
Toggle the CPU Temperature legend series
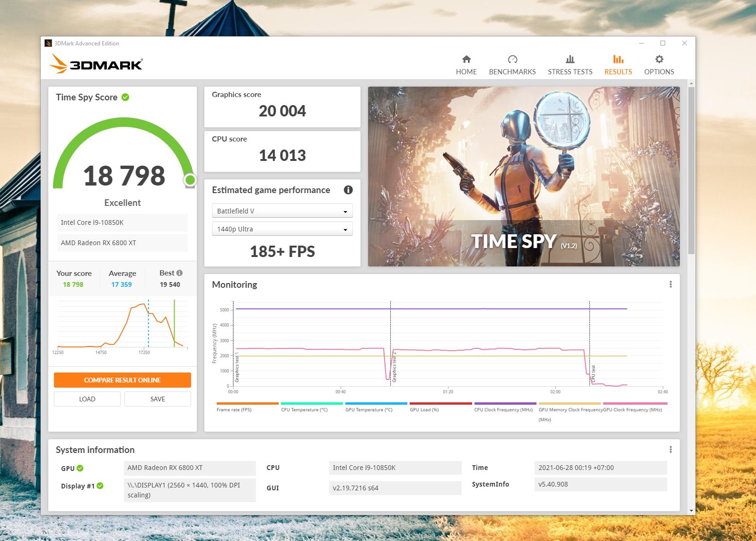312,407
